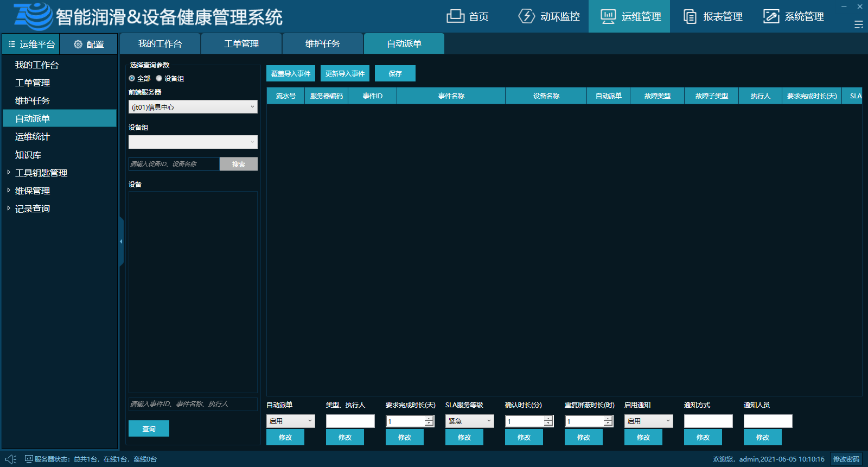Image resolution: width=868 pixels, height=467 pixels.
Task: Collapse the left panel with arrow handle
Action: click(121, 241)
